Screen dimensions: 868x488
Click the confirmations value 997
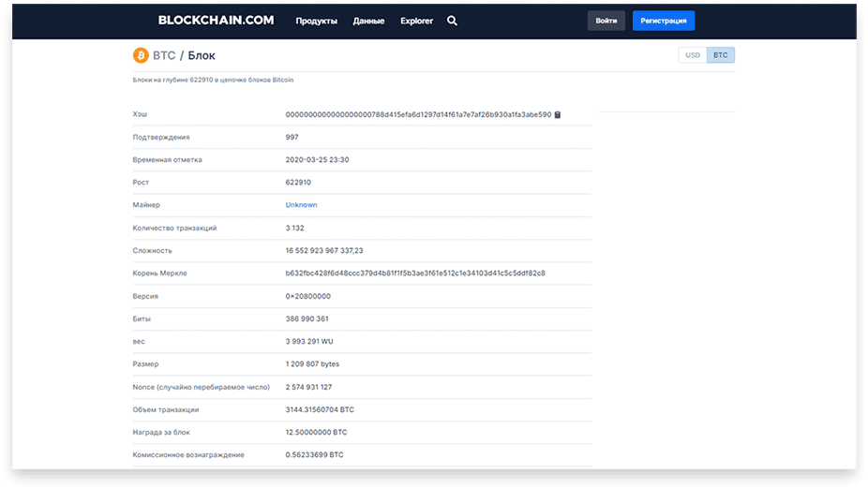click(292, 137)
